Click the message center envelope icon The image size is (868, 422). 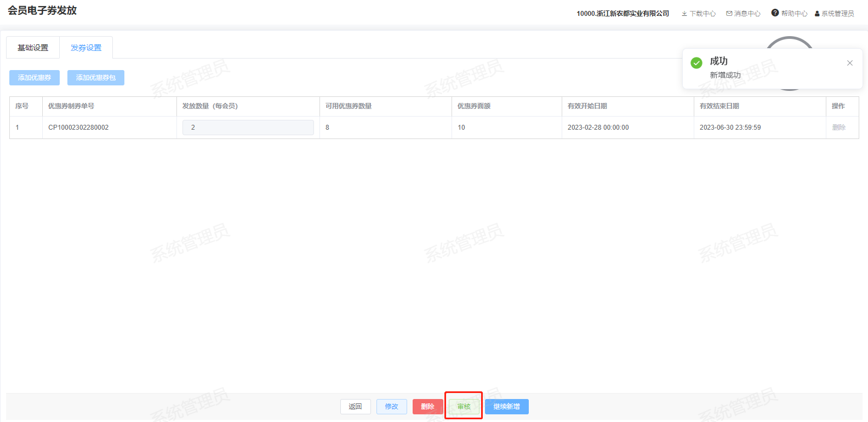click(729, 14)
